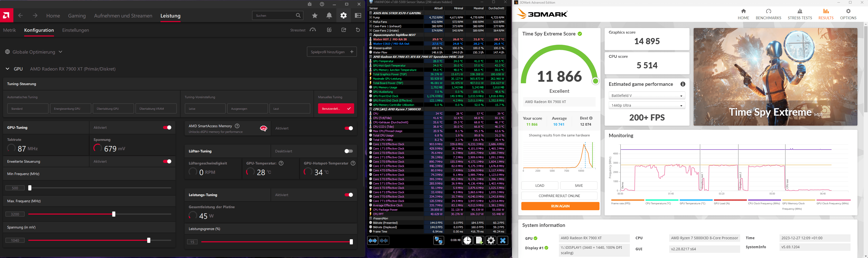Click HWiNFO expand columns arrows button
This screenshot has width=868, height=258.
tap(373, 241)
